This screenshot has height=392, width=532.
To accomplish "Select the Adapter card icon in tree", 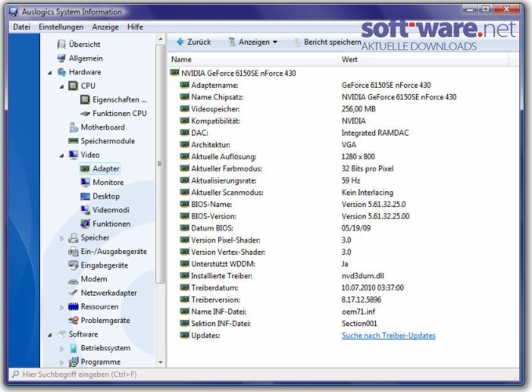I will click(85, 169).
